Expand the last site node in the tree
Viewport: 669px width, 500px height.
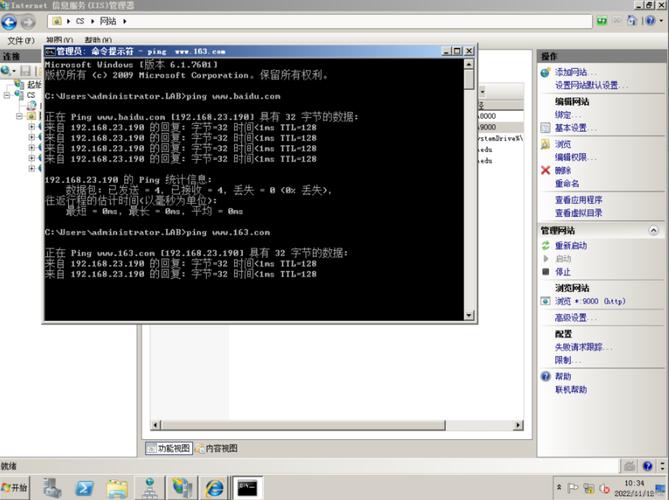(x=31, y=169)
